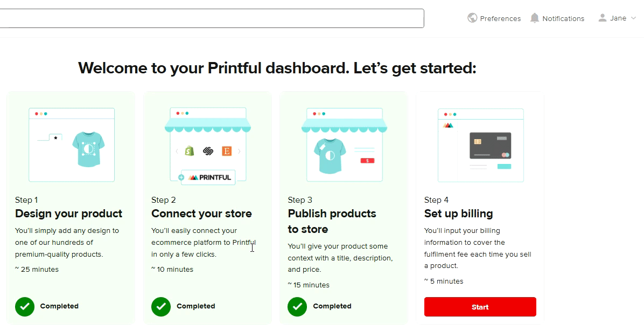Click Step 2 green completed checkmark
Screen dimensions: 644x330
pyautogui.click(x=161, y=307)
